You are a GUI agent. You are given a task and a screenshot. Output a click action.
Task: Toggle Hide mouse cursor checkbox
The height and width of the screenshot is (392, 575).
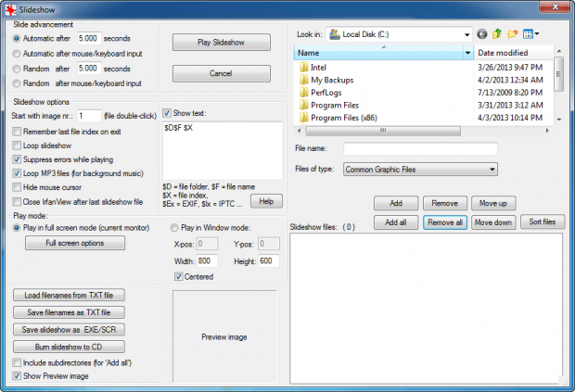[17, 187]
